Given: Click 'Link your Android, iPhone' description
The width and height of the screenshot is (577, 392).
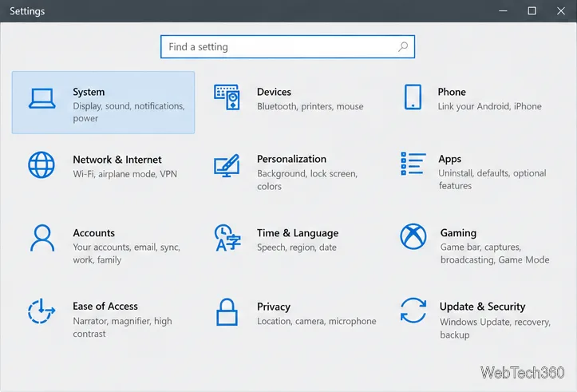Looking at the screenshot, I should (x=489, y=106).
